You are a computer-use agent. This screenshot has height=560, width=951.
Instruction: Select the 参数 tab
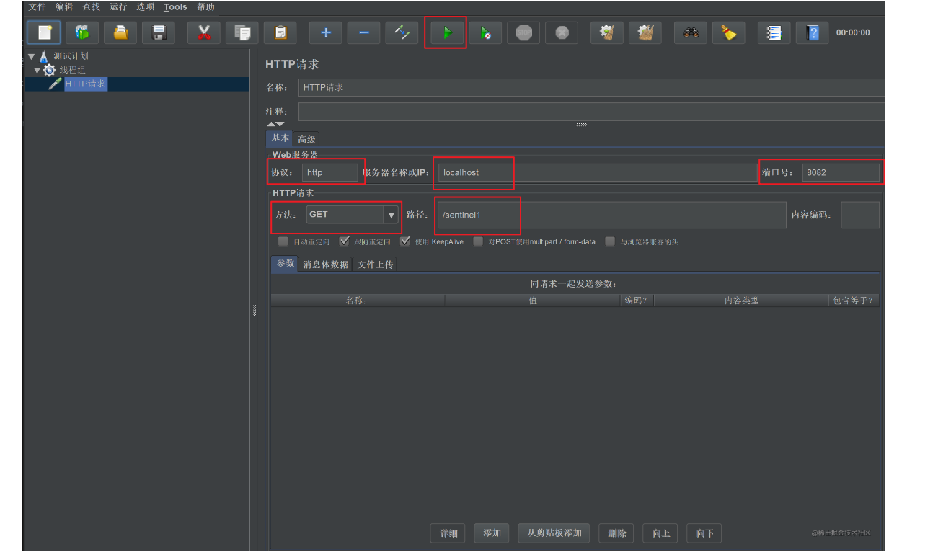point(286,264)
